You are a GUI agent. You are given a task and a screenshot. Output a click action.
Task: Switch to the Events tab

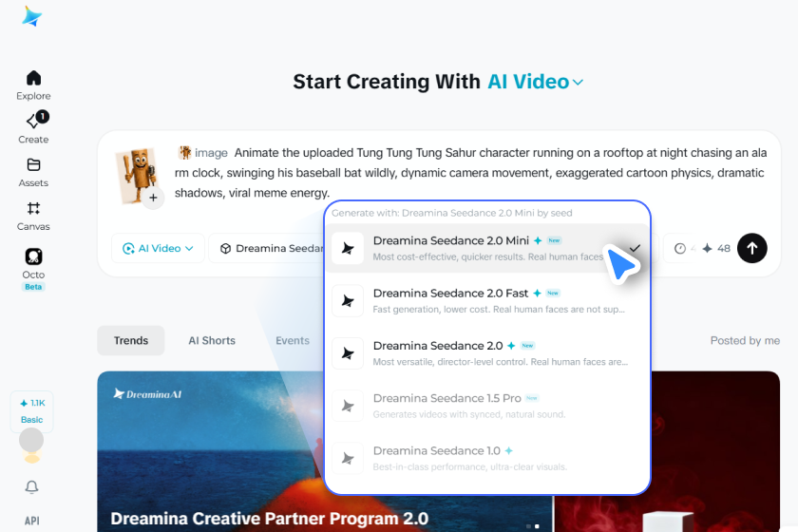point(293,341)
